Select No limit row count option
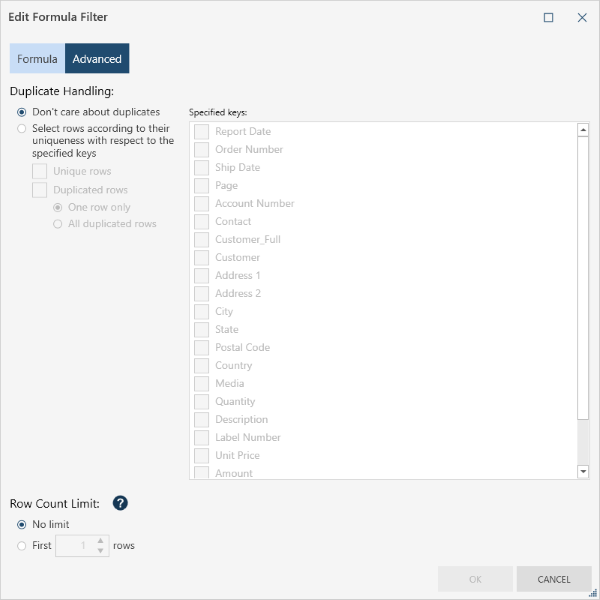Screen dimensions: 600x600 pos(22,524)
